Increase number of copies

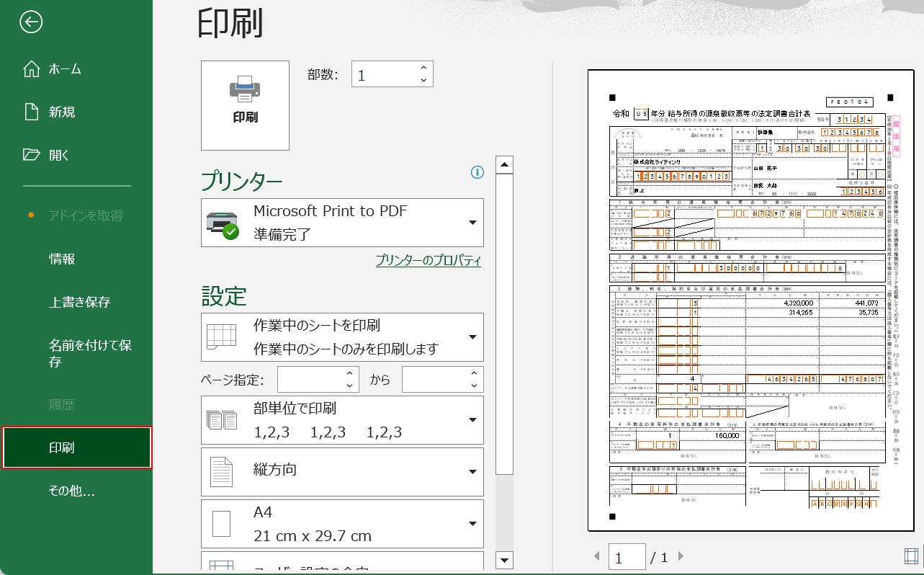(x=423, y=68)
